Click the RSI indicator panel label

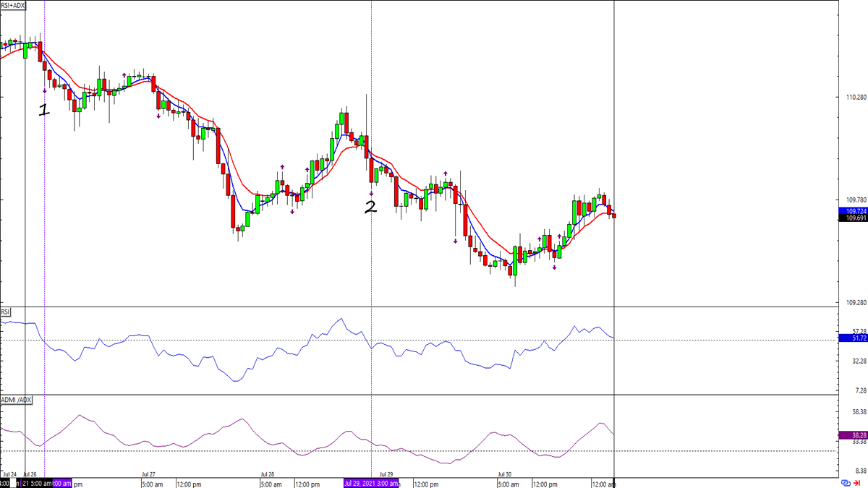coord(7,312)
